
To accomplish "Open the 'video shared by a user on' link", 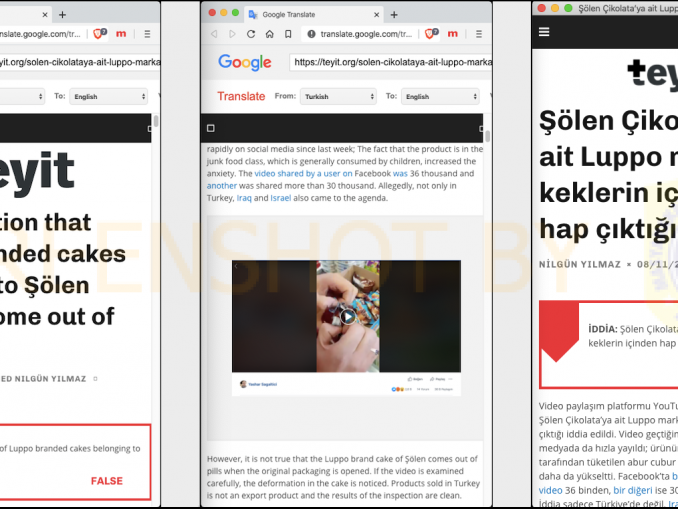I will tap(303, 173).
